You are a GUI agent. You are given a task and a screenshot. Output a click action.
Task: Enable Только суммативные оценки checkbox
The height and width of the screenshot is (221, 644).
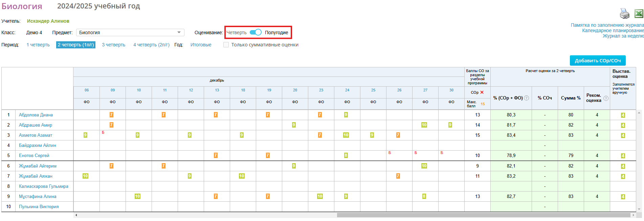(226, 45)
